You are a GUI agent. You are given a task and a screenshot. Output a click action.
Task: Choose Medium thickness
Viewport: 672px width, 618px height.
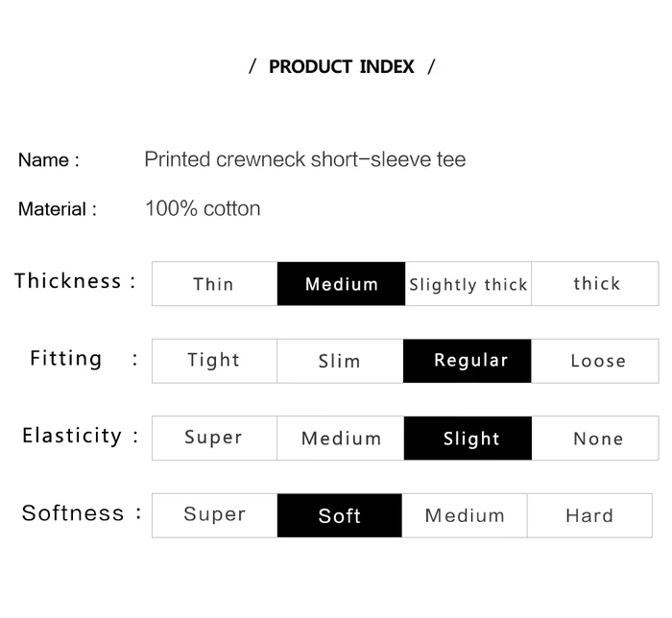(341, 284)
